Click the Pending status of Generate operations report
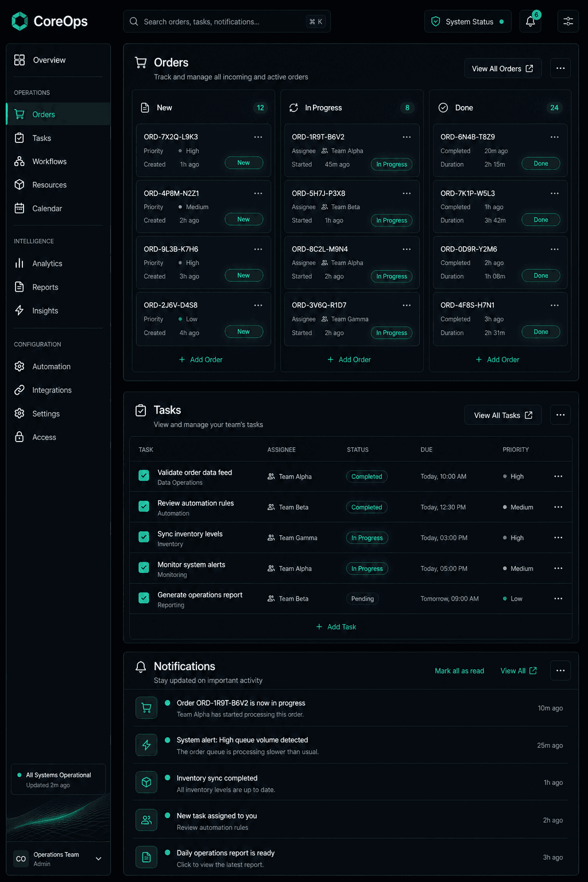Viewport: 588px width, 882px height. click(x=362, y=599)
